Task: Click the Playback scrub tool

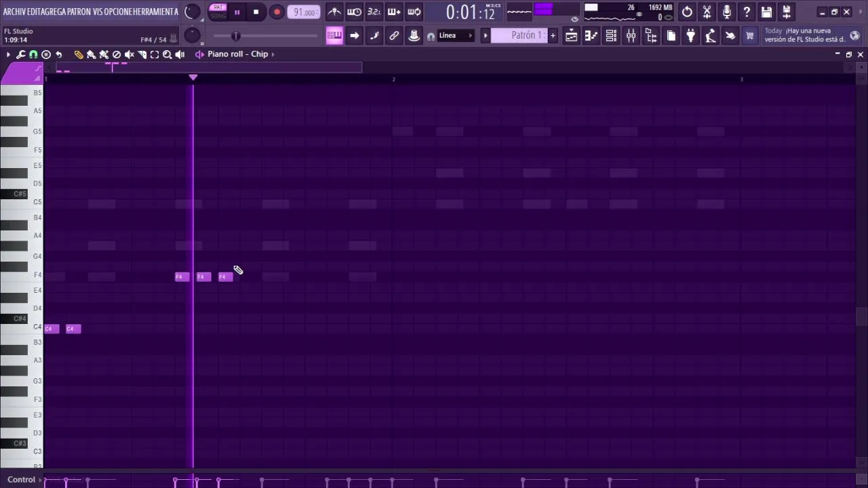Action: click(180, 54)
